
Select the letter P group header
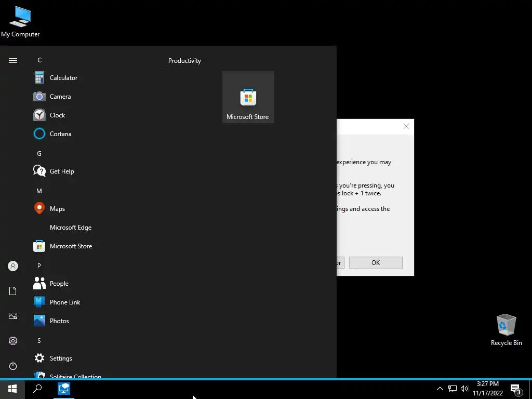(x=39, y=265)
